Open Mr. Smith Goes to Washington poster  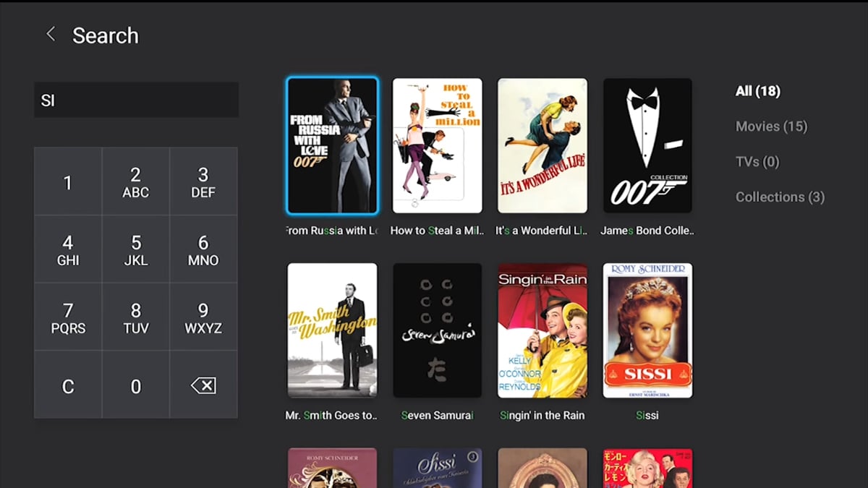coord(332,330)
